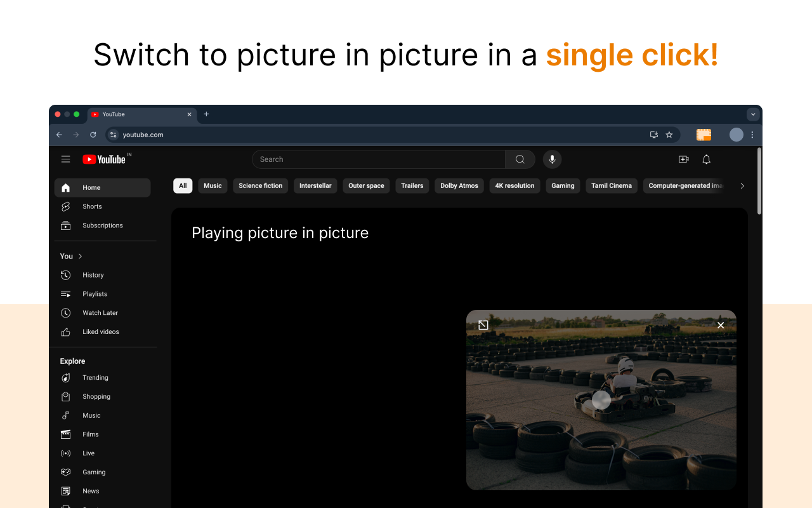Screen dimensions: 812x508
Task: Pause the picture-in-picture video
Action: coord(601,400)
